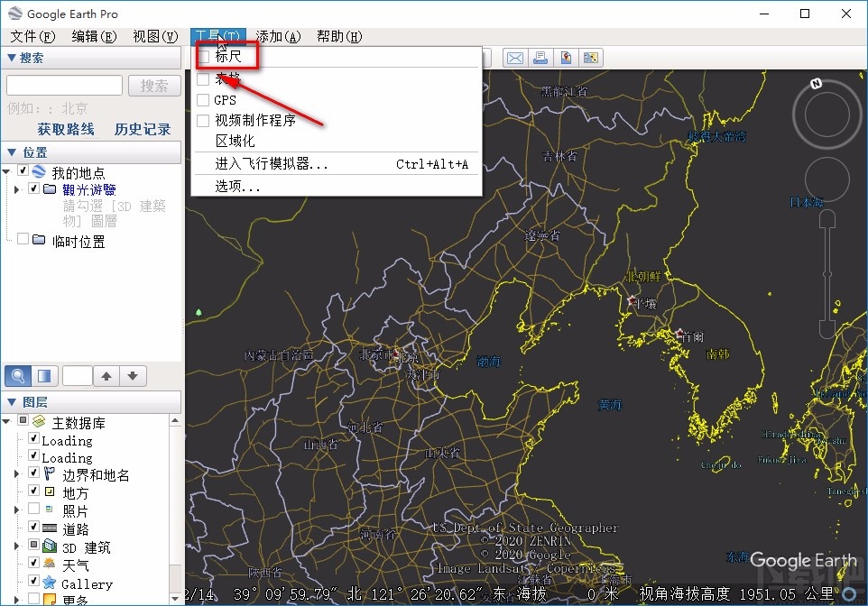Image resolution: width=868 pixels, height=606 pixels.
Task: Choose 区域化 in the Tools menu
Action: click(x=337, y=141)
